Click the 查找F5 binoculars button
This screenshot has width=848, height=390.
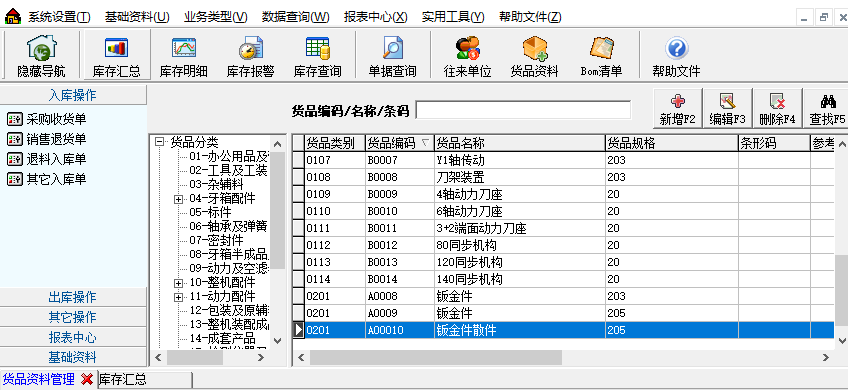point(826,109)
